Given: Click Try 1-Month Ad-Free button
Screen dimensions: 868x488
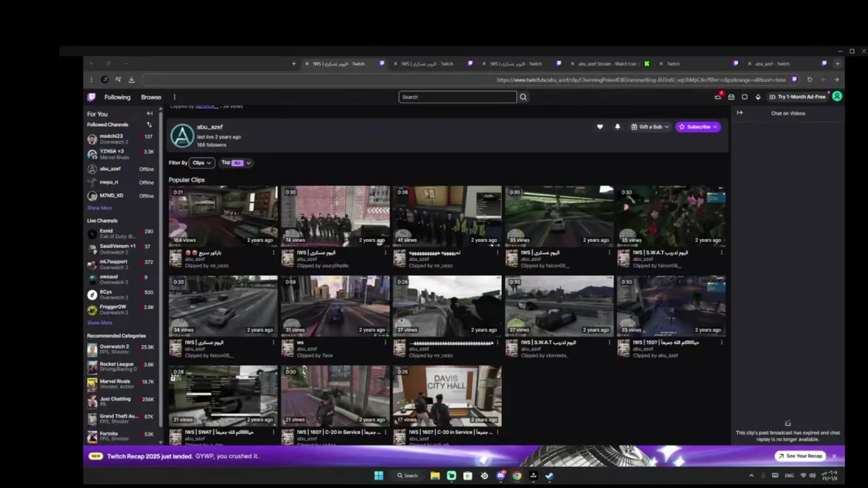Looking at the screenshot, I should (798, 97).
